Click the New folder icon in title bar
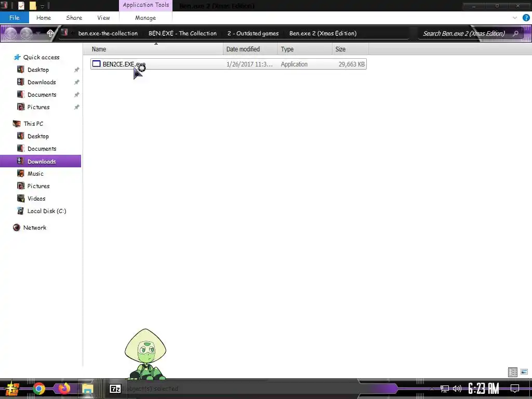This screenshot has height=399, width=532. [x=33, y=5]
